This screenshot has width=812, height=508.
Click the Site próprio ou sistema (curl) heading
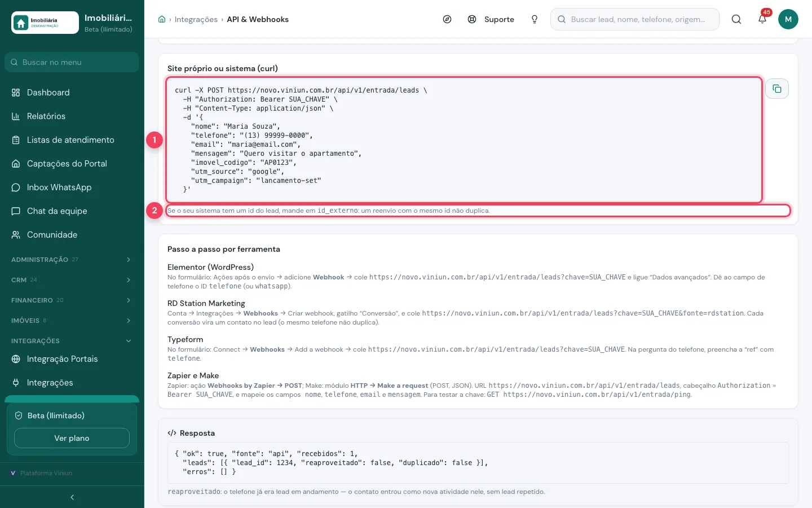tap(223, 68)
